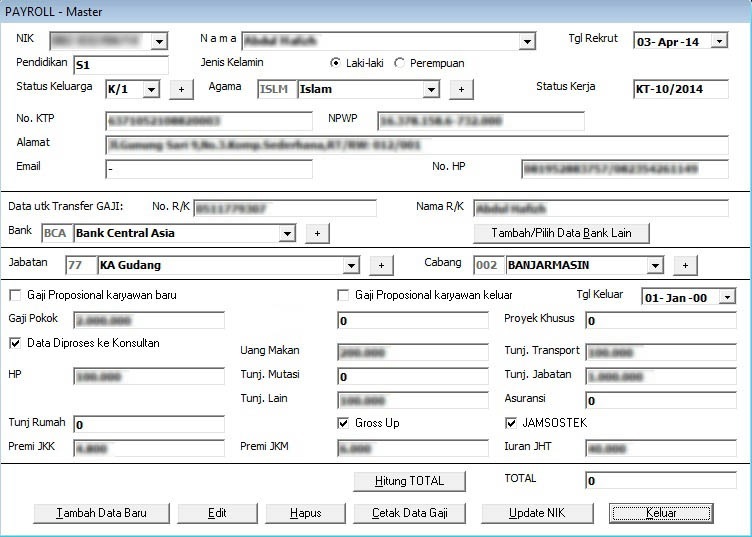Click the Tunj. Jabatan input field
The height and width of the screenshot is (537, 752).
tap(661, 377)
